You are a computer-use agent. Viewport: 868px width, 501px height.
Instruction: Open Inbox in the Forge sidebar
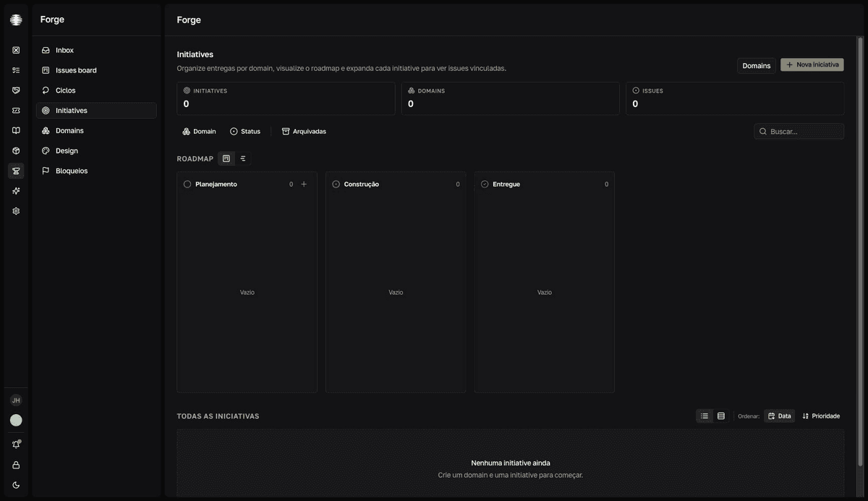(96, 50)
